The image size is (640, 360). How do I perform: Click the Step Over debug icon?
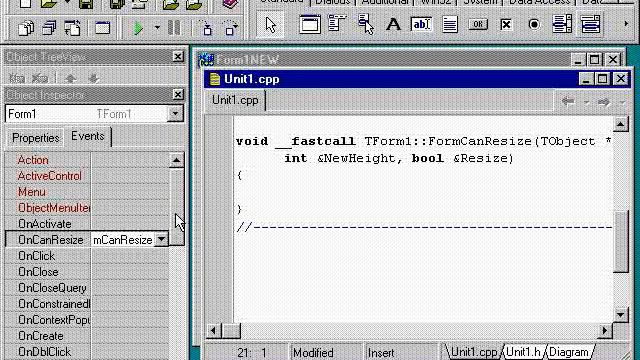[230, 28]
